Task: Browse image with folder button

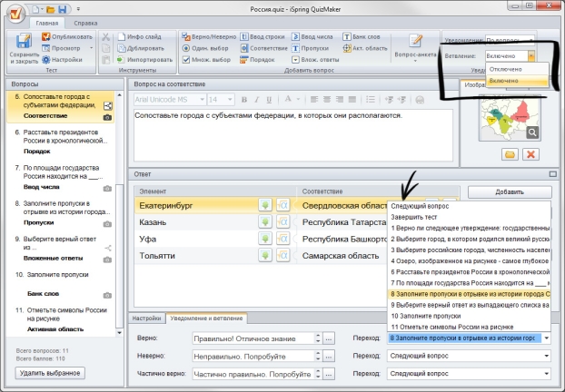Action: 510,154
